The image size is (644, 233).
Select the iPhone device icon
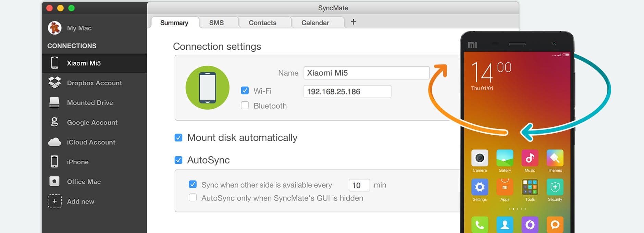coord(54,161)
